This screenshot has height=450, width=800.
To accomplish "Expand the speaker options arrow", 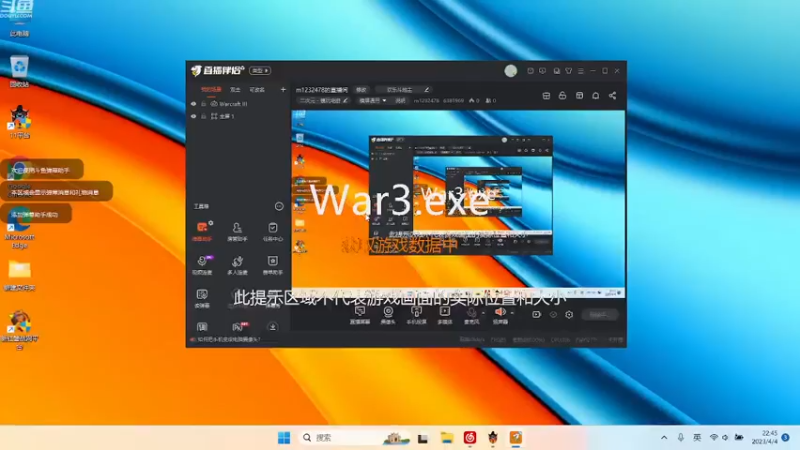I will pyautogui.click(x=512, y=313).
